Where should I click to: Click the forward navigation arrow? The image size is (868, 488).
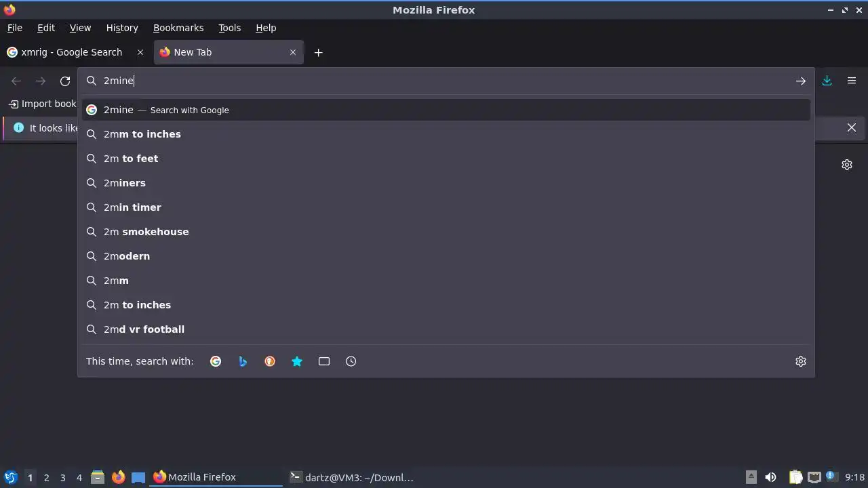point(41,81)
